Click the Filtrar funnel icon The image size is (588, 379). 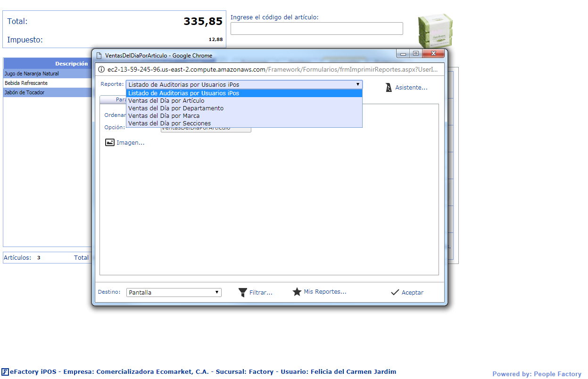(x=242, y=292)
